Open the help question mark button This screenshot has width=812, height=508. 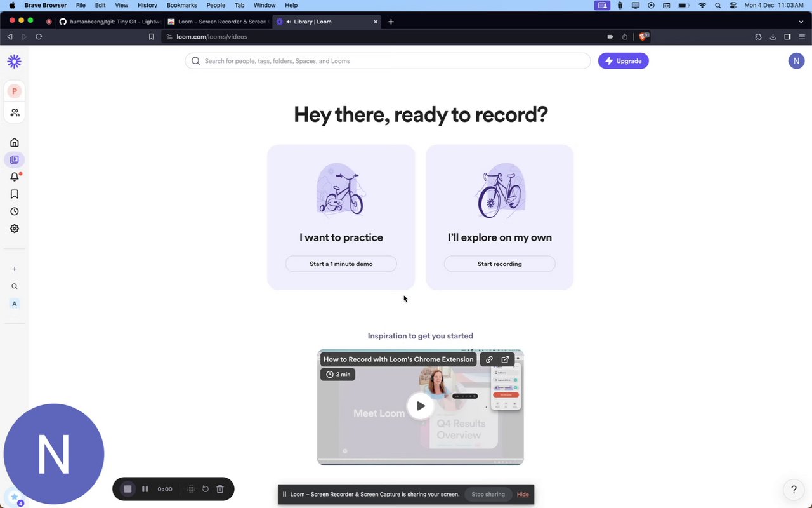[794, 490]
